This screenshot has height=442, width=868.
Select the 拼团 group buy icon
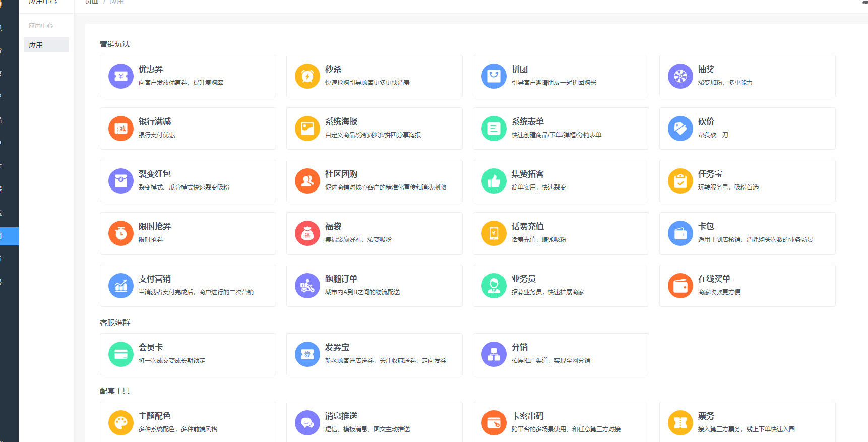(494, 76)
